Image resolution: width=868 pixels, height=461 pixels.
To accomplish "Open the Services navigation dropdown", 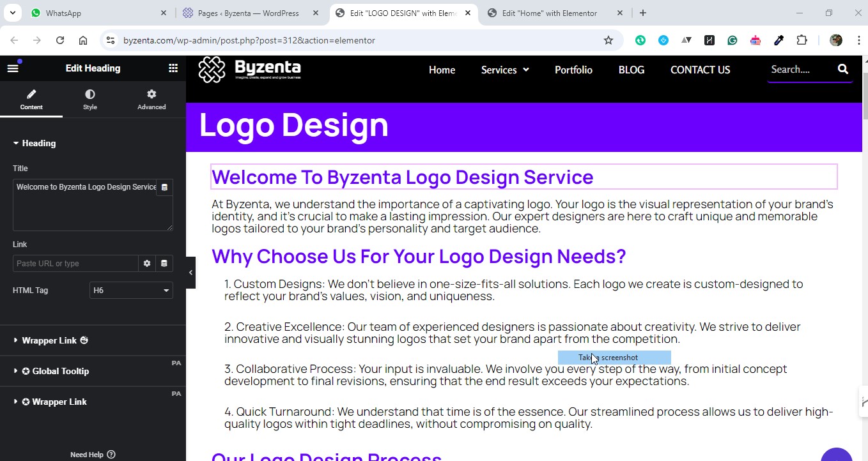I will 504,70.
